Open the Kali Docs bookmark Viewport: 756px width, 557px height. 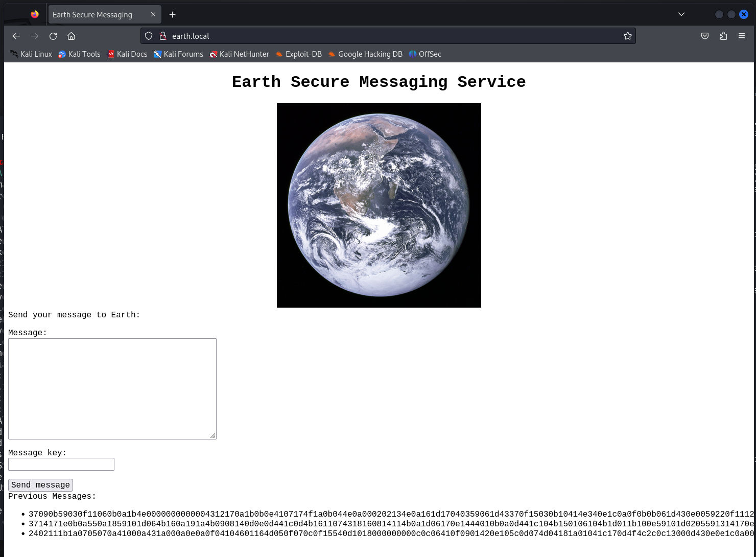tap(127, 54)
